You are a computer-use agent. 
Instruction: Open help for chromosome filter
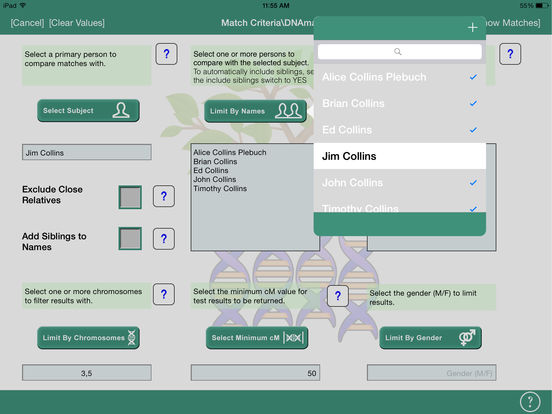point(164,294)
